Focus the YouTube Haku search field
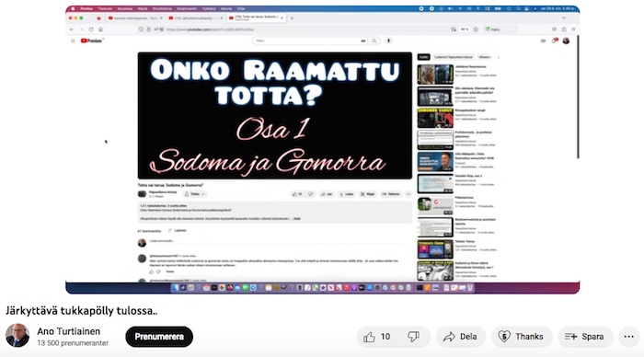644x357 pixels. (x=310, y=40)
